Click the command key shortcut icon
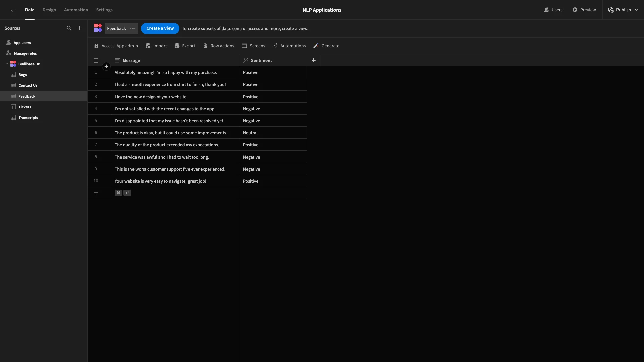The width and height of the screenshot is (644, 362). click(x=118, y=193)
